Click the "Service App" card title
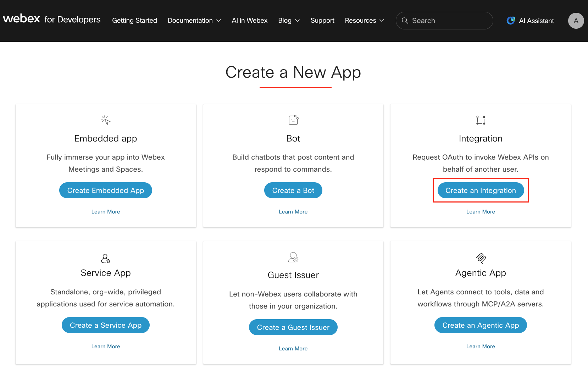Image resolution: width=588 pixels, height=388 pixels. tap(106, 273)
